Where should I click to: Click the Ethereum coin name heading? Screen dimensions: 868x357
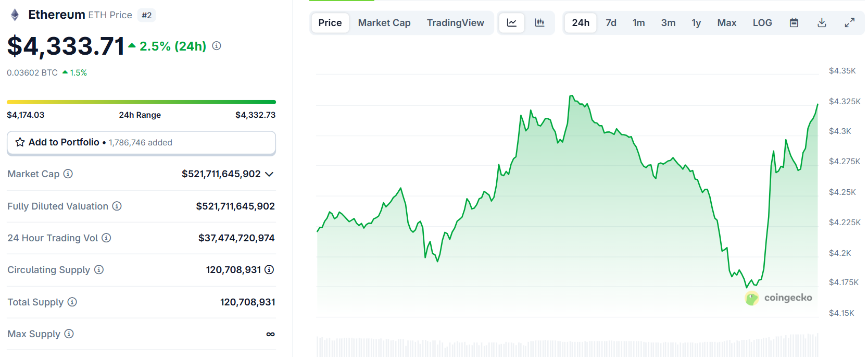point(56,15)
